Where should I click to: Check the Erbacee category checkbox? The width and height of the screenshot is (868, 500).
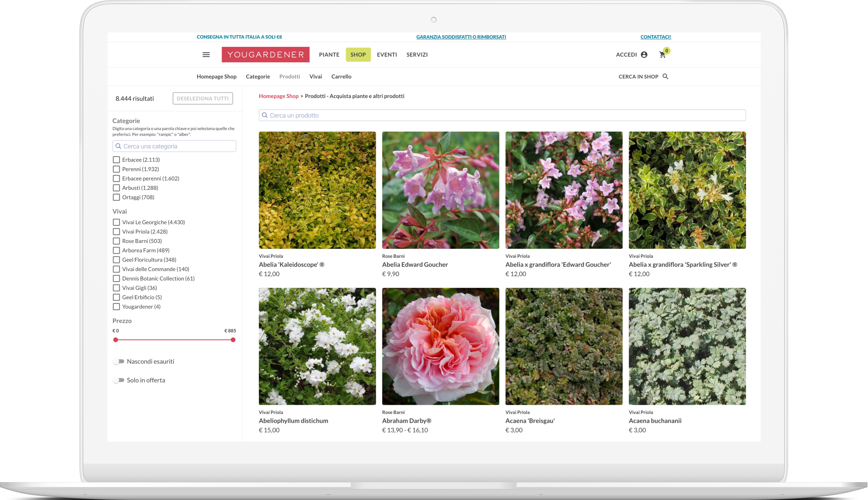[116, 159]
